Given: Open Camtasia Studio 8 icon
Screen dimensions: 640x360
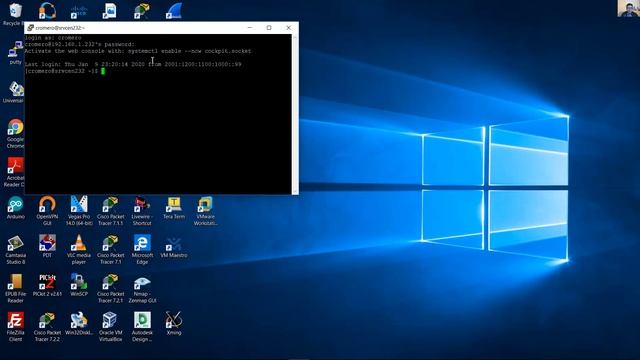Looking at the screenshot, I should [16, 249].
